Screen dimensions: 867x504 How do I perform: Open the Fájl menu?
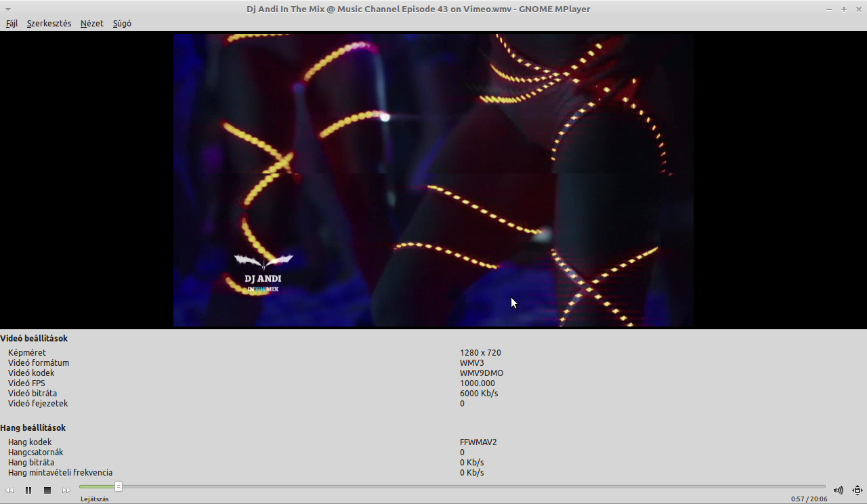12,23
